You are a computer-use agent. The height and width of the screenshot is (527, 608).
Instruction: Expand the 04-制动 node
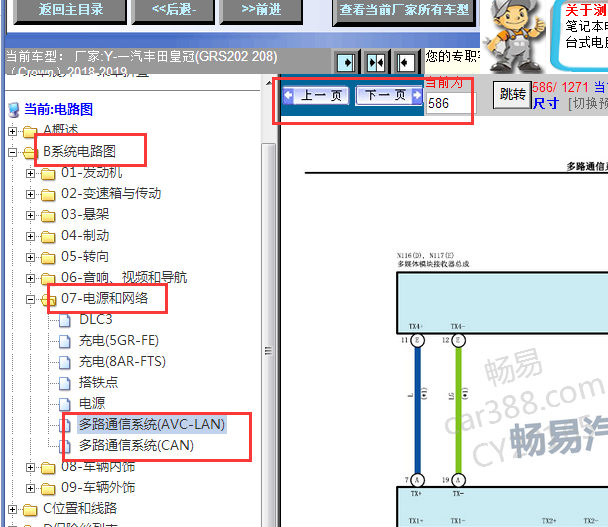(30, 236)
